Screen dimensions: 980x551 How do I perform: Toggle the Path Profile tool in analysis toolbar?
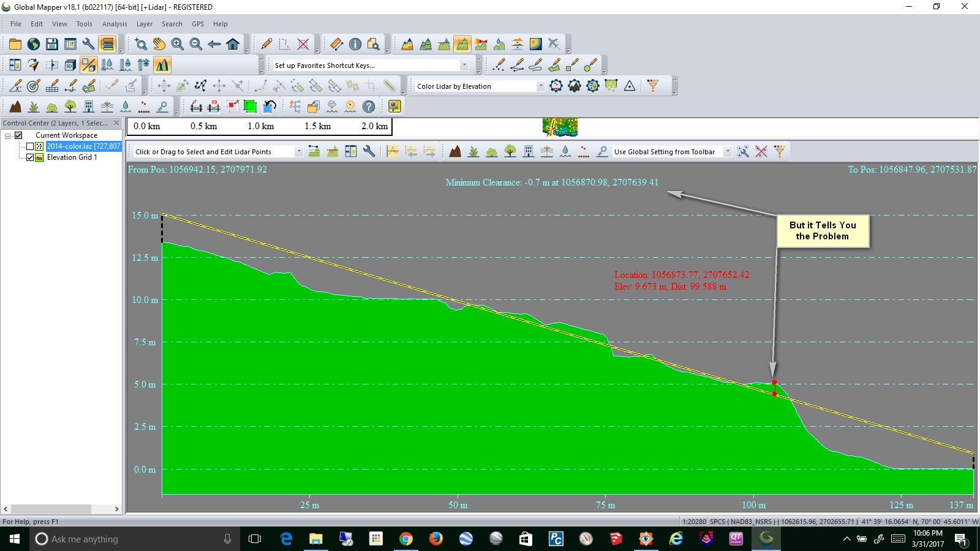point(462,44)
